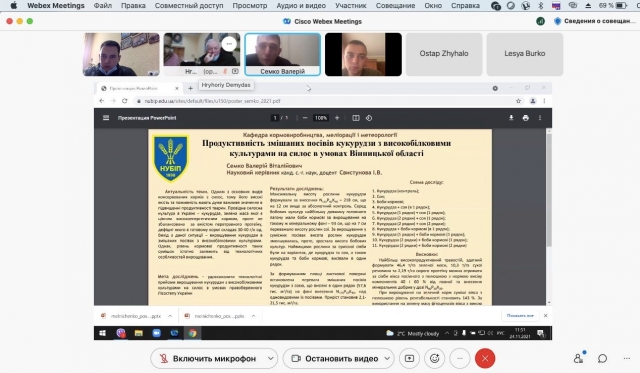This screenshot has width=640, height=373.
Task: Click the weather widget in shared taskbar
Action: point(412,333)
